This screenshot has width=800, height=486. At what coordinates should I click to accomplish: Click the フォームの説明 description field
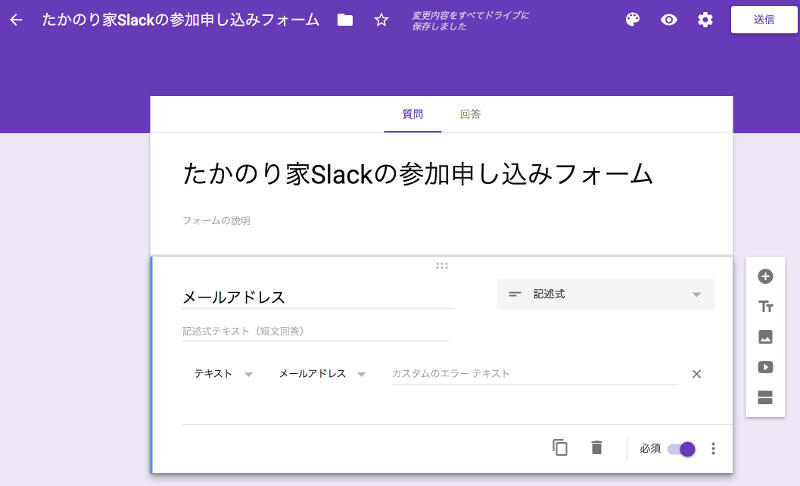[216, 221]
